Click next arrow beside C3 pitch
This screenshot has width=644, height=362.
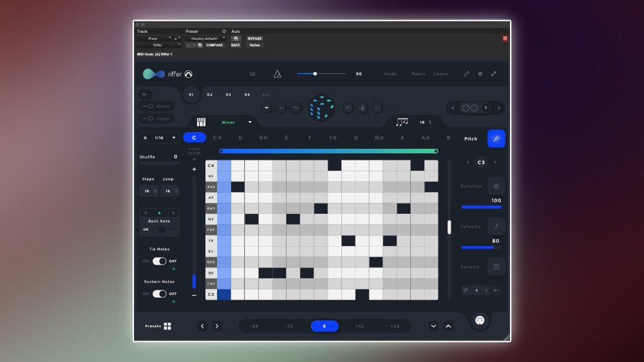click(496, 163)
